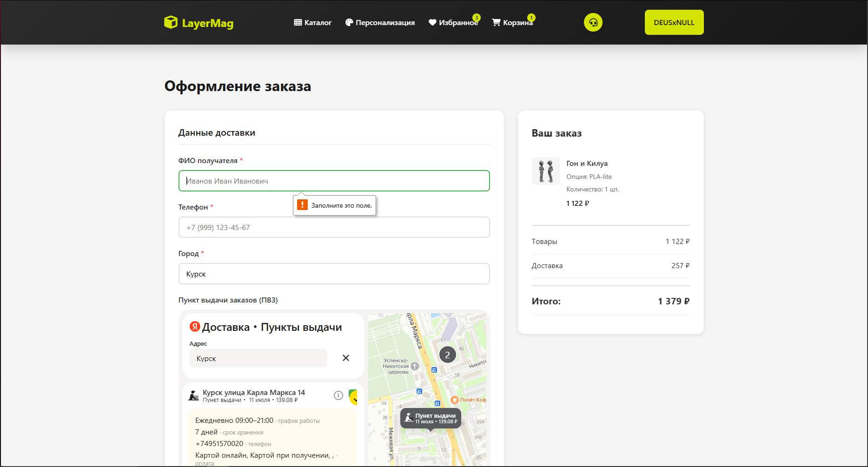868x467 pixels.
Task: Click the Пункт выдачи map tooltip marker
Action: pos(431,418)
